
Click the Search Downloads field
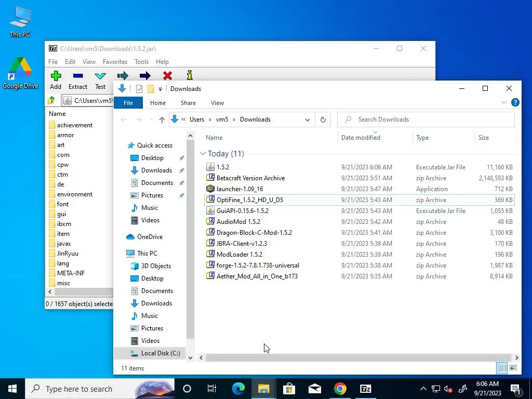tap(426, 119)
